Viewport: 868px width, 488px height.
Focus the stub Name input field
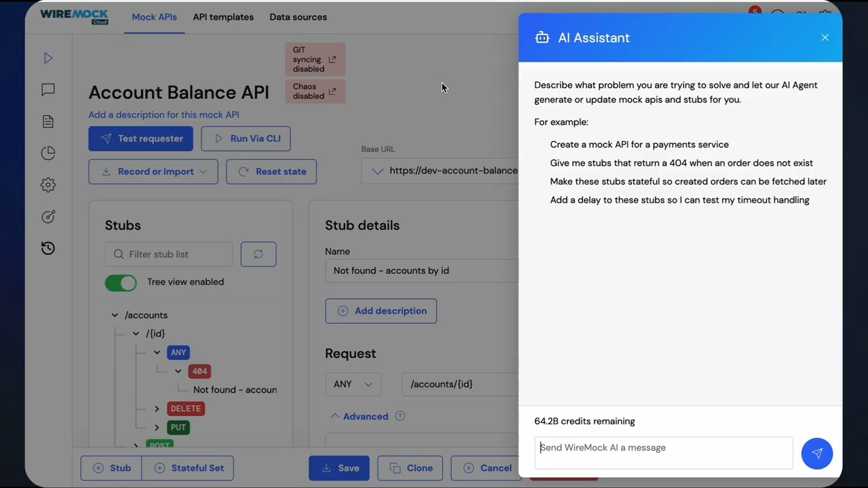point(422,270)
